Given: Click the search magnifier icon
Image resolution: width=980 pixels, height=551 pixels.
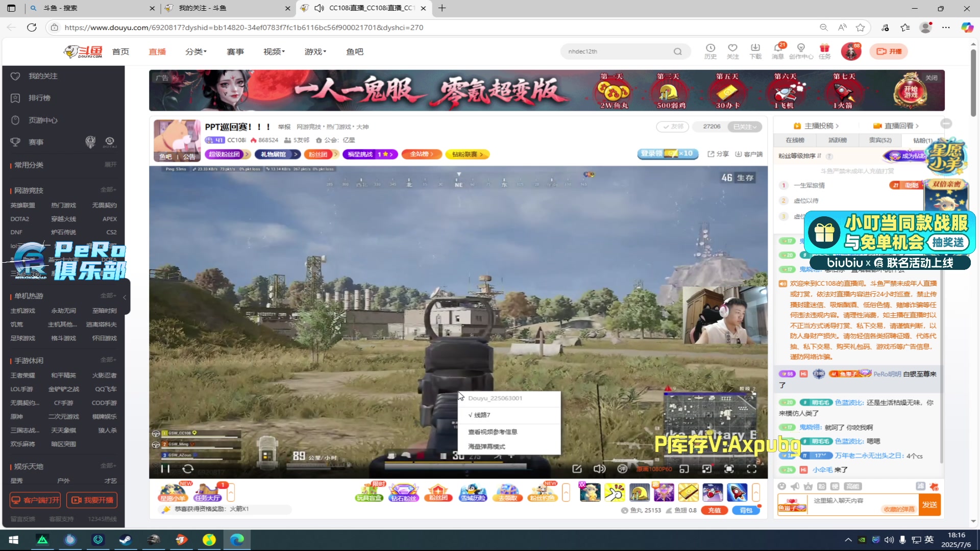Looking at the screenshot, I should 677,52.
